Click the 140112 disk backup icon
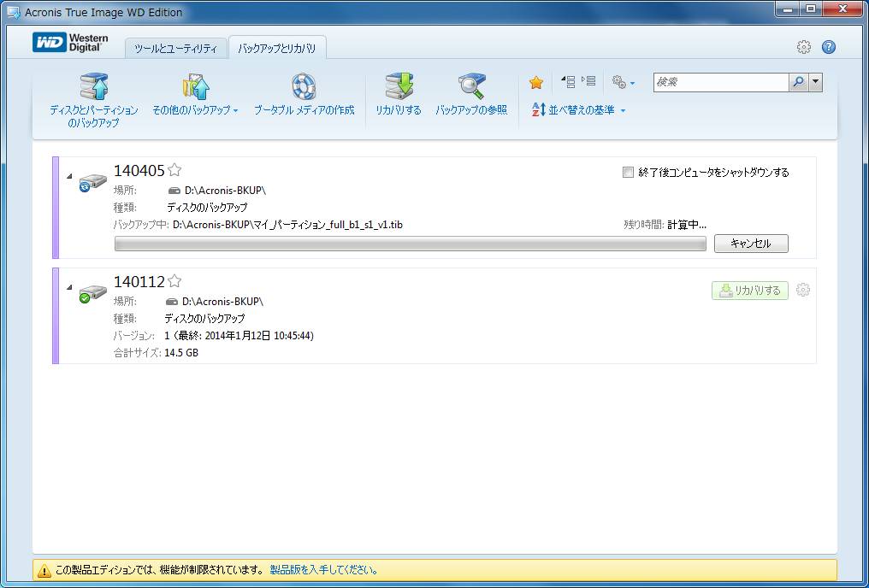Viewport: 869px width, 588px height. click(x=92, y=293)
